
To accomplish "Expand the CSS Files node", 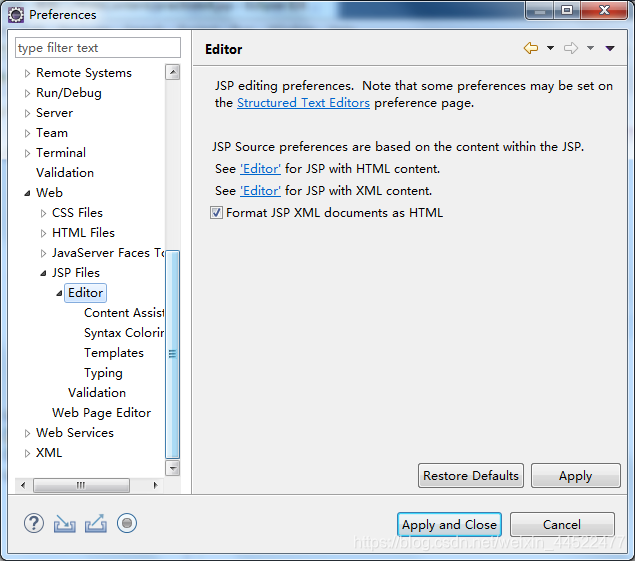I will (43, 213).
